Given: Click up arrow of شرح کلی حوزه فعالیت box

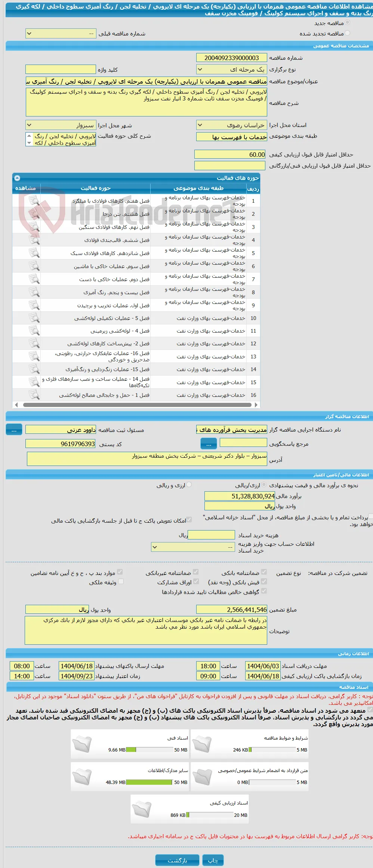Looking at the screenshot, I should click(x=29, y=136).
